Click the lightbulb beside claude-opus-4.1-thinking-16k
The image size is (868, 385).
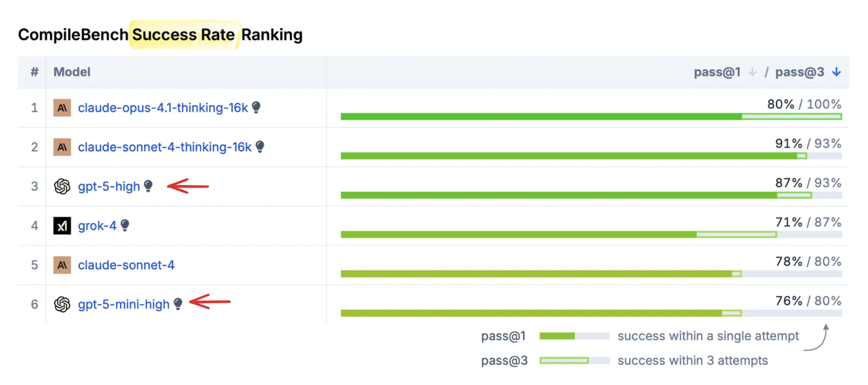pyautogui.click(x=257, y=108)
